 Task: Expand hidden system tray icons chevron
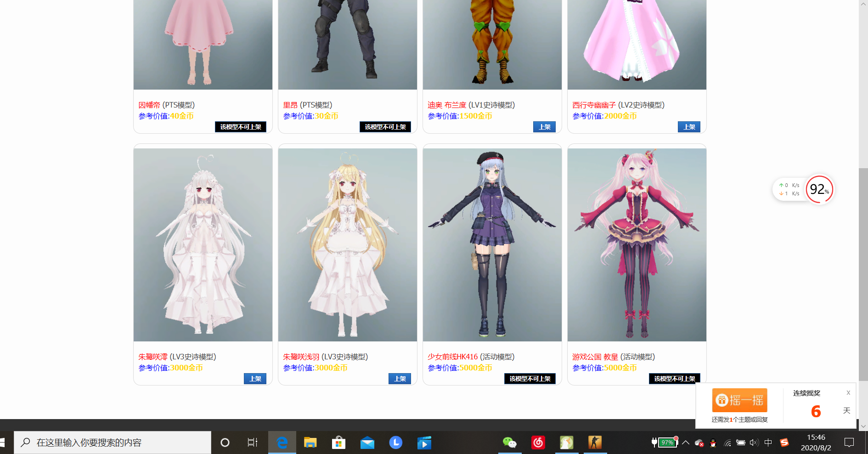point(685,443)
